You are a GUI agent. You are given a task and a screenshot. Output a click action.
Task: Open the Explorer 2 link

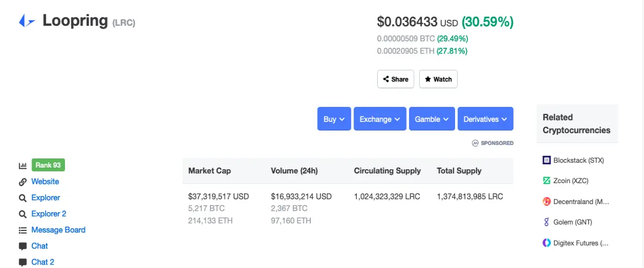point(49,214)
